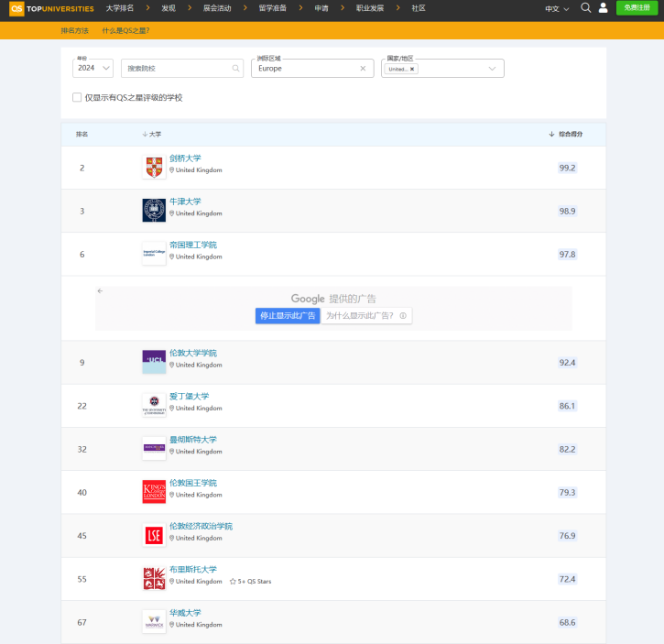
Task: Expand the 国家/地区 dropdown arrow
Action: (492, 69)
